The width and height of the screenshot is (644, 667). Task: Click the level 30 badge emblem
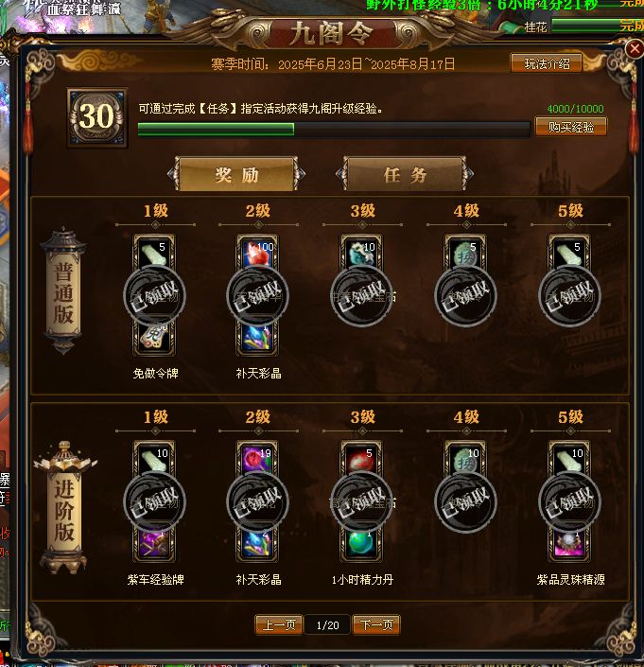tap(96, 117)
